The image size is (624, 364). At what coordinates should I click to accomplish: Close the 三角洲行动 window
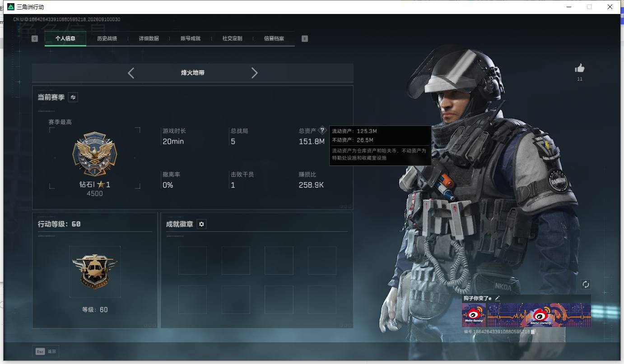[x=610, y=7]
